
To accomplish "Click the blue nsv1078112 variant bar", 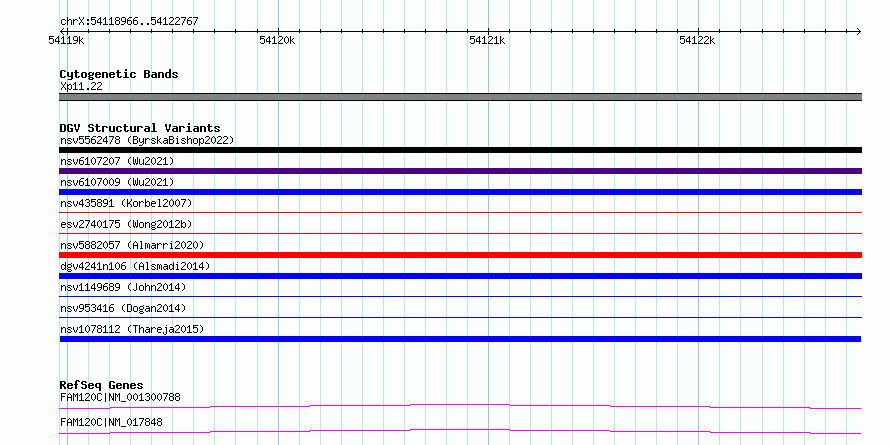I will click(460, 339).
